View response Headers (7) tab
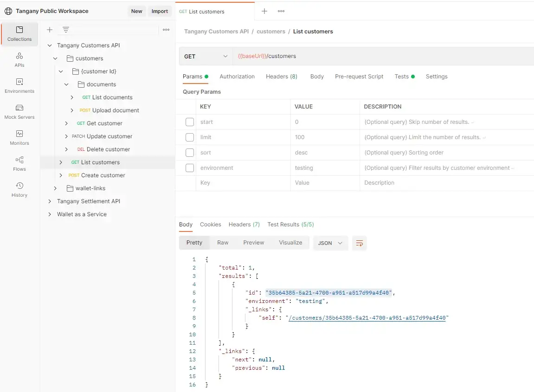This screenshot has height=392, width=534. (x=244, y=225)
